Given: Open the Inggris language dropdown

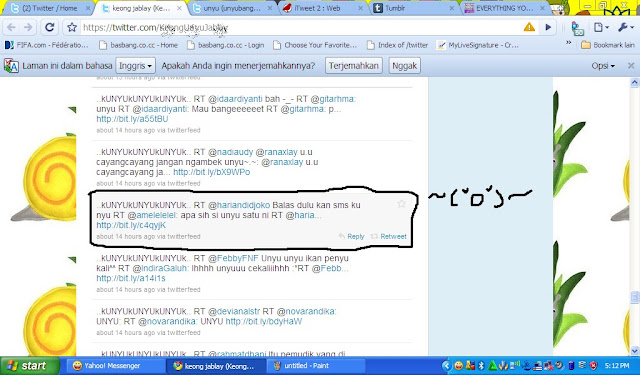Looking at the screenshot, I should pos(135,66).
